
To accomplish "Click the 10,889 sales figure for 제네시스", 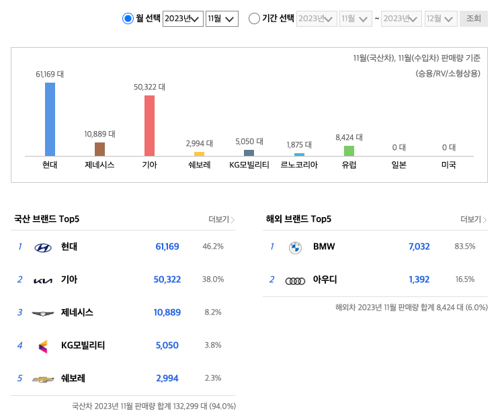I will (167, 312).
